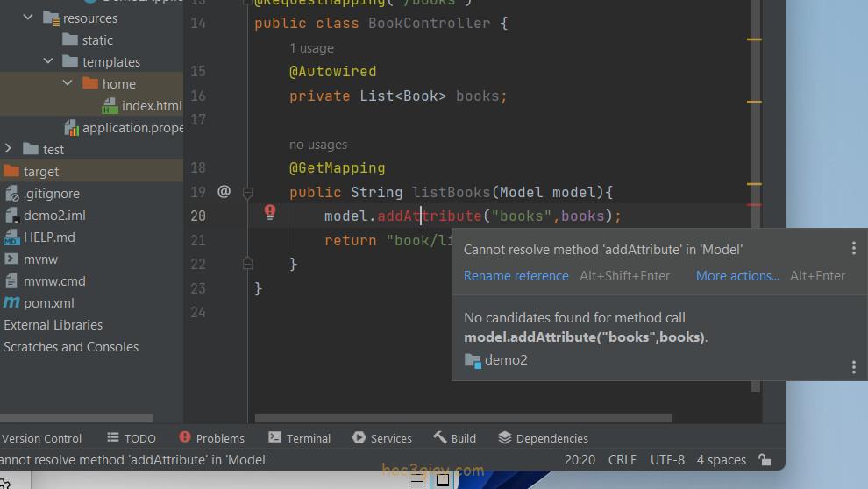Click the lower three-dot menu beside demo2
Viewport: 868px width, 489px height.
[853, 367]
